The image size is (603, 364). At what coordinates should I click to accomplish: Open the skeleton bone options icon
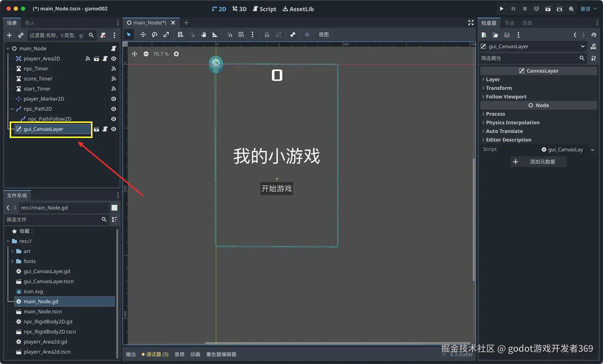point(293,34)
